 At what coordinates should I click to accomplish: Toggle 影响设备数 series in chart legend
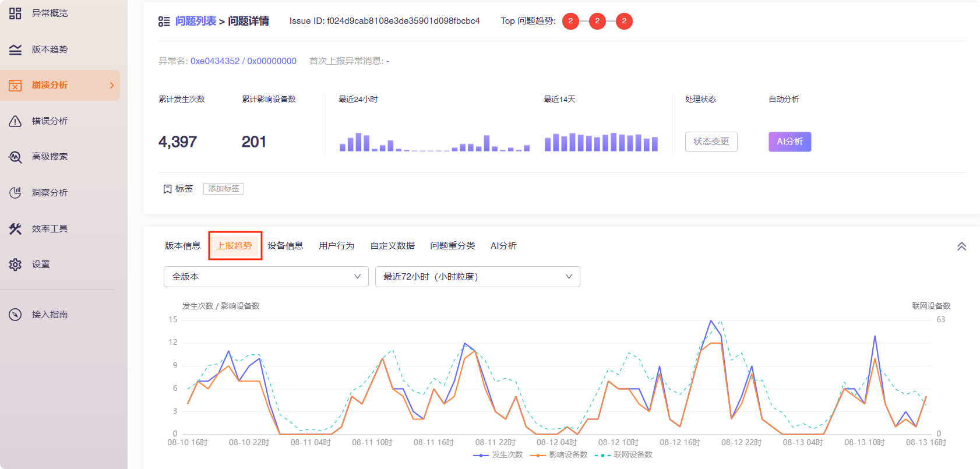pos(559,455)
